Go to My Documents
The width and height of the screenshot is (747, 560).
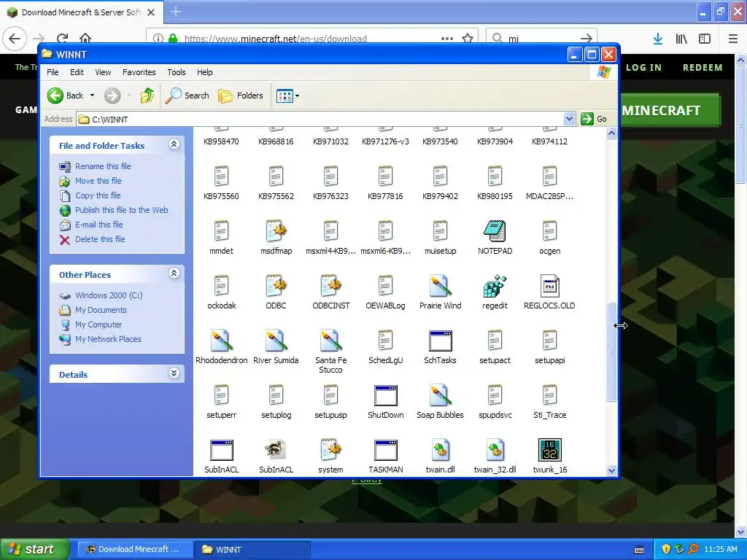click(x=101, y=310)
